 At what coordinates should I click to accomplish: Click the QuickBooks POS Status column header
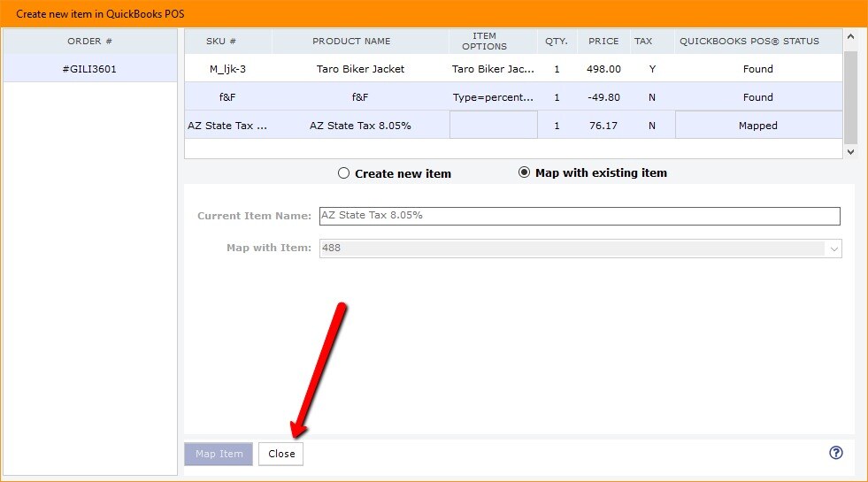point(749,42)
